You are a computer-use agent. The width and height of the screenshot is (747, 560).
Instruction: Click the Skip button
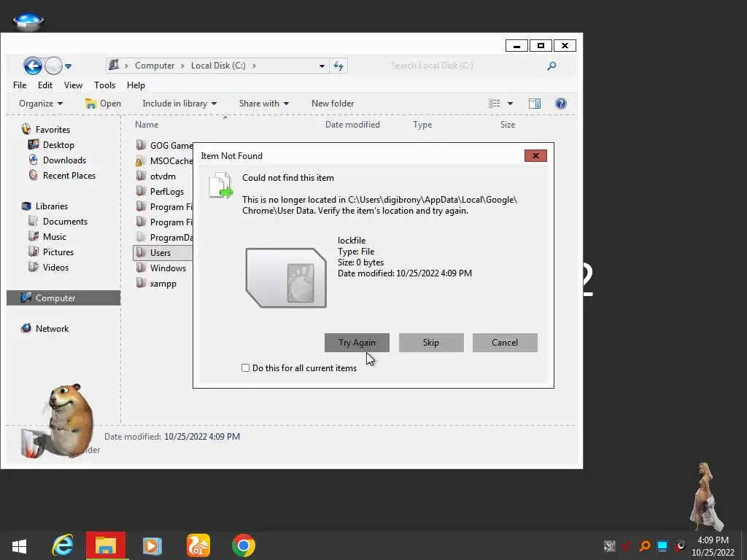[x=431, y=343]
